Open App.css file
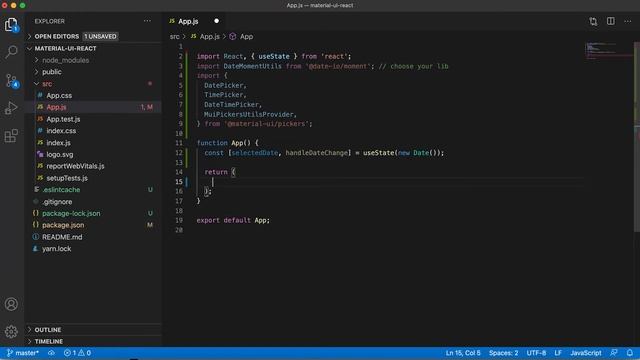The image size is (640, 360). click(x=94, y=96)
